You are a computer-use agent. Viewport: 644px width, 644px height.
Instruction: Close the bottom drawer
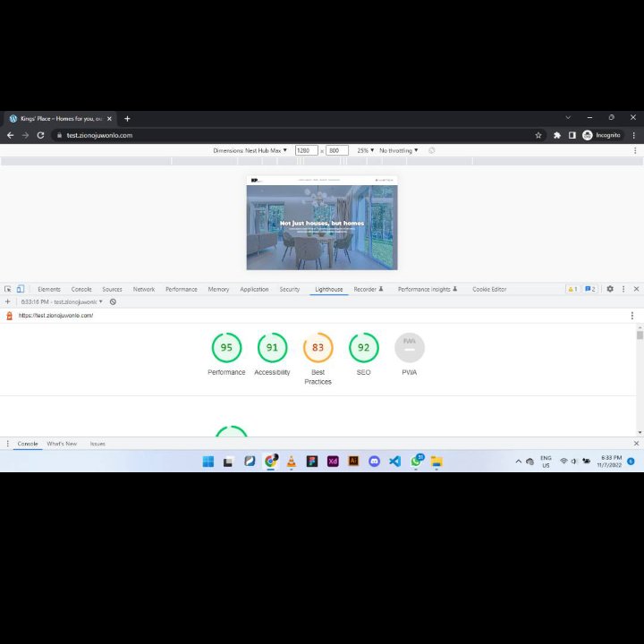pyautogui.click(x=636, y=444)
